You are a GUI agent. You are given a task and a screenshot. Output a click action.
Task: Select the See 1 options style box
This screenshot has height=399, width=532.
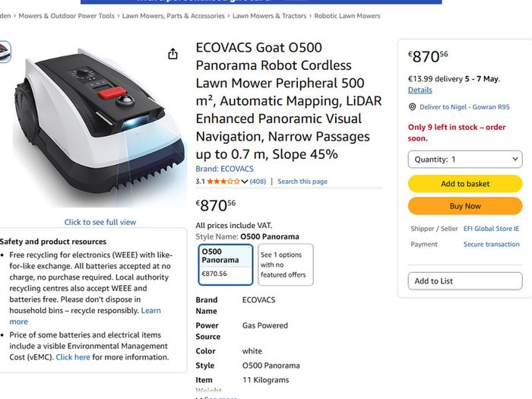pos(285,264)
